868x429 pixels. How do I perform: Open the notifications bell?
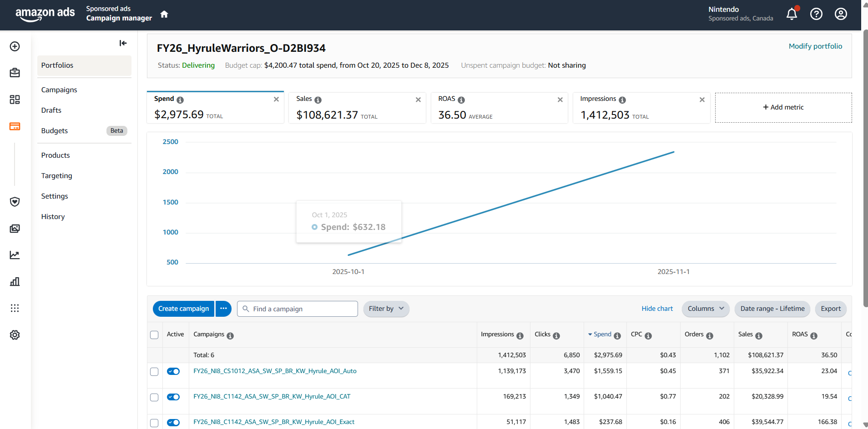point(792,14)
